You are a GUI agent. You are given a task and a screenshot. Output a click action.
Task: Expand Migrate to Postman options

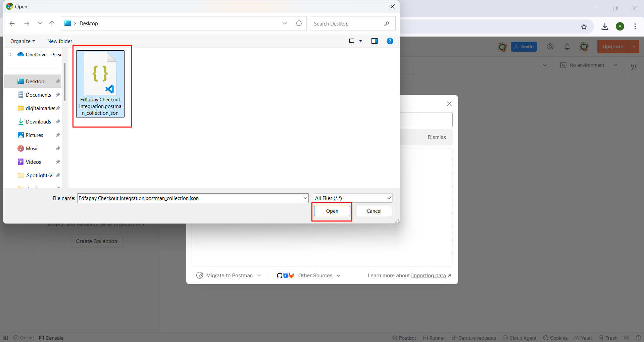[229, 276]
